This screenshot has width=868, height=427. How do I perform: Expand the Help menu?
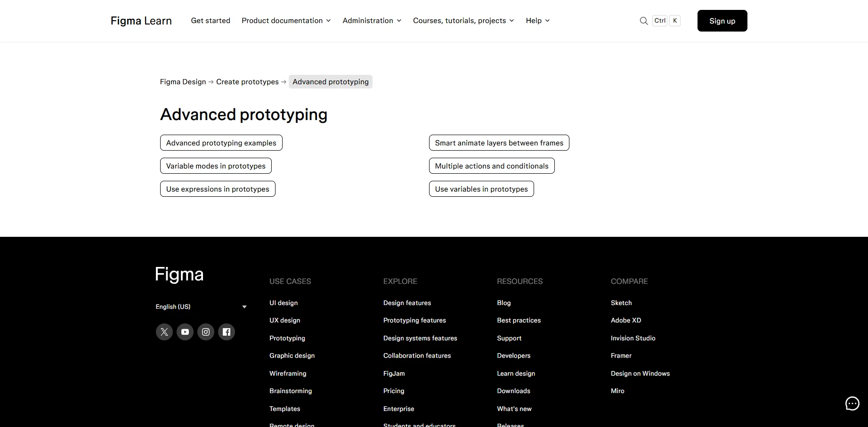click(x=538, y=21)
